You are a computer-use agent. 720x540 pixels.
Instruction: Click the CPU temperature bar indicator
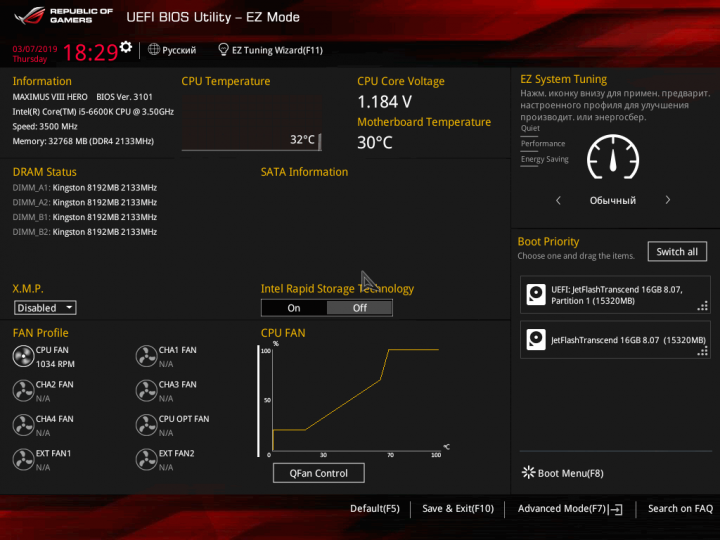(320, 141)
